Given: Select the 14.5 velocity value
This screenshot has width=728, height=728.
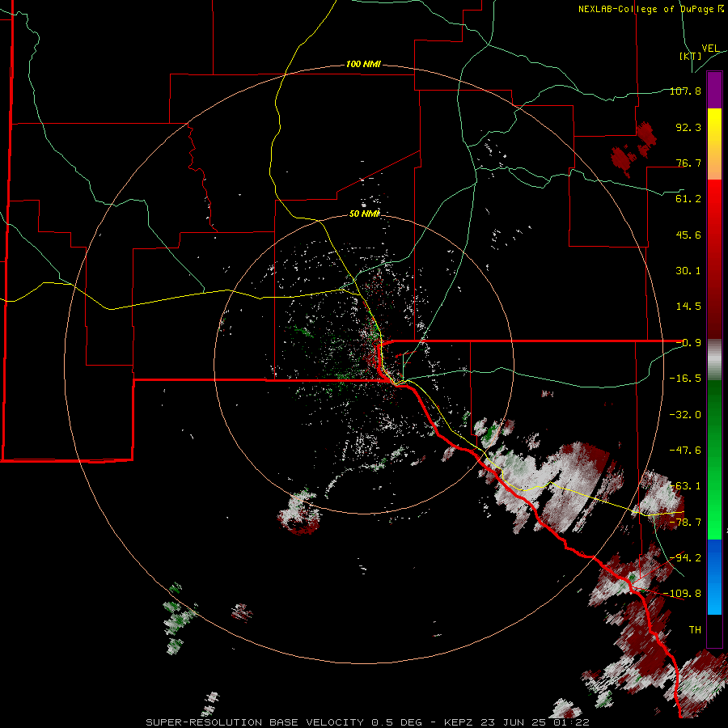Looking at the screenshot, I should click(x=688, y=307).
